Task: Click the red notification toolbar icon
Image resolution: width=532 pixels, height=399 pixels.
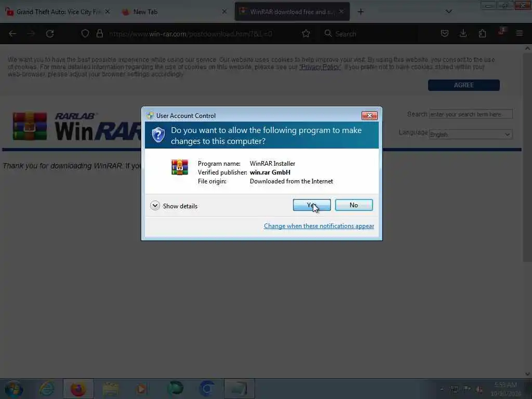Action: click(x=501, y=32)
